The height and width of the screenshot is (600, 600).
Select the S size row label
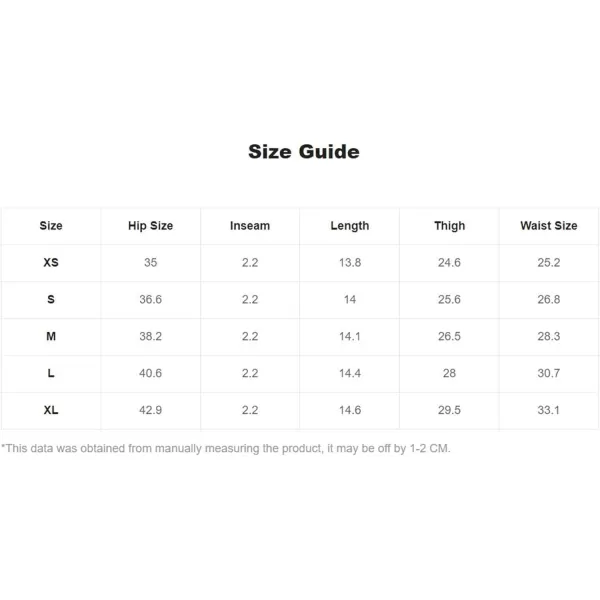[x=51, y=299]
